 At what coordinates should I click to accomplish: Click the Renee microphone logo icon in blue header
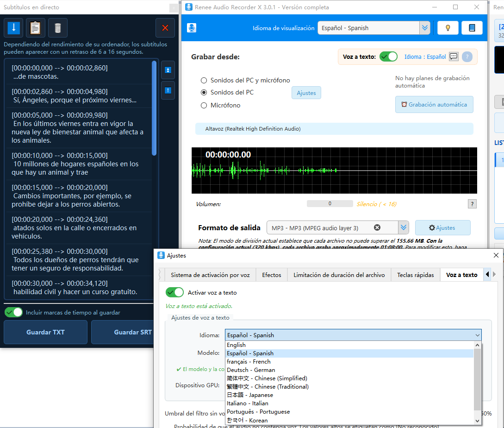click(x=192, y=28)
